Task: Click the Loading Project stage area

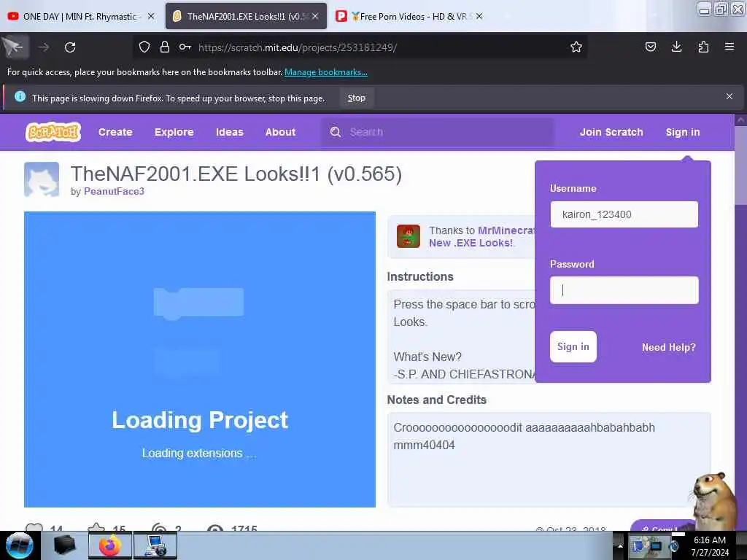Action: tap(200, 359)
